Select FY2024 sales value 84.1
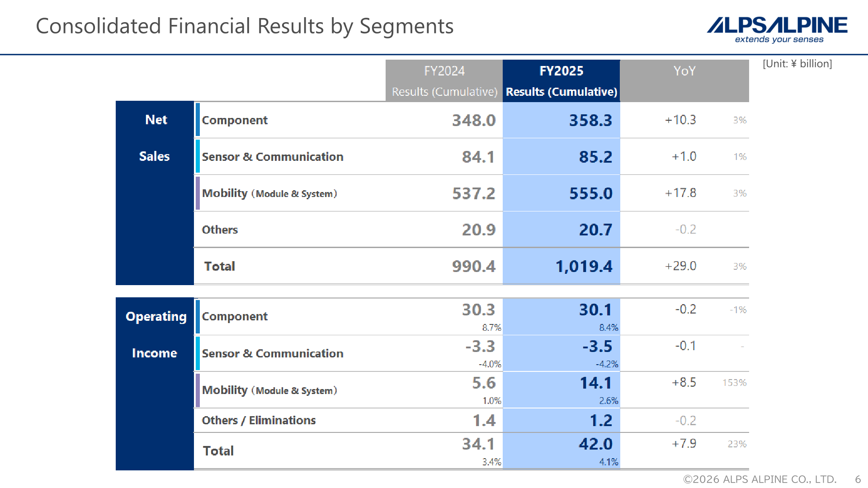This screenshot has height=488, width=868. (479, 157)
